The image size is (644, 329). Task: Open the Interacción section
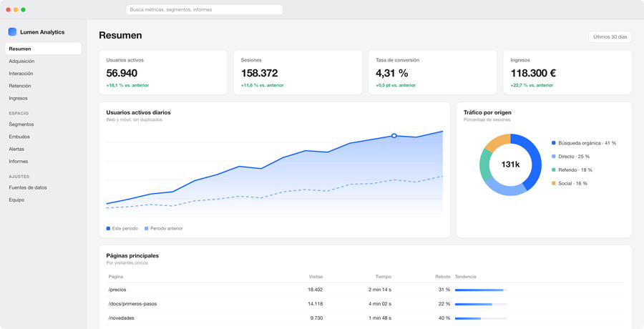point(43,73)
